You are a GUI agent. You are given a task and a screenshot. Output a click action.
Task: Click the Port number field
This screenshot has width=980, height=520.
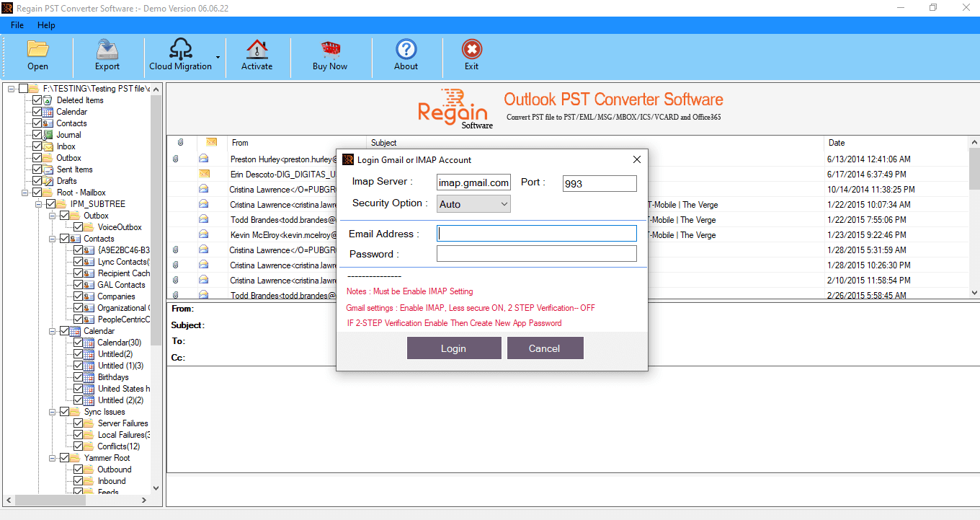pyautogui.click(x=600, y=184)
